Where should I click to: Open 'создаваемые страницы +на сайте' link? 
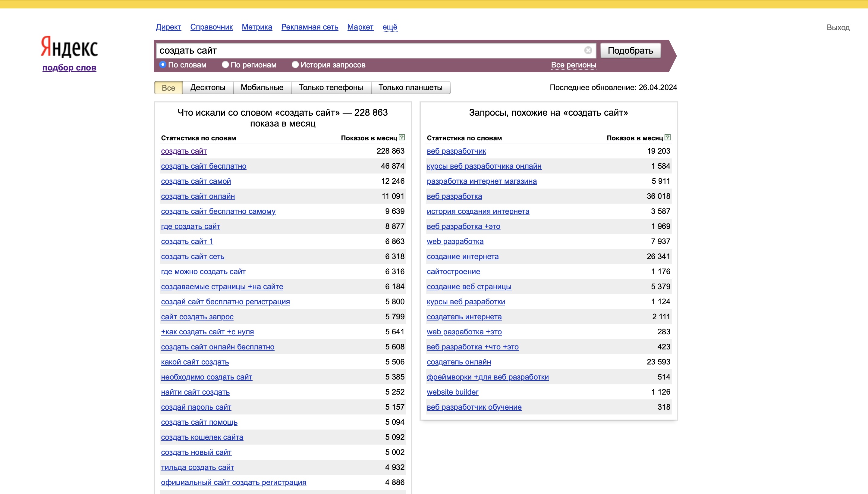tap(222, 287)
